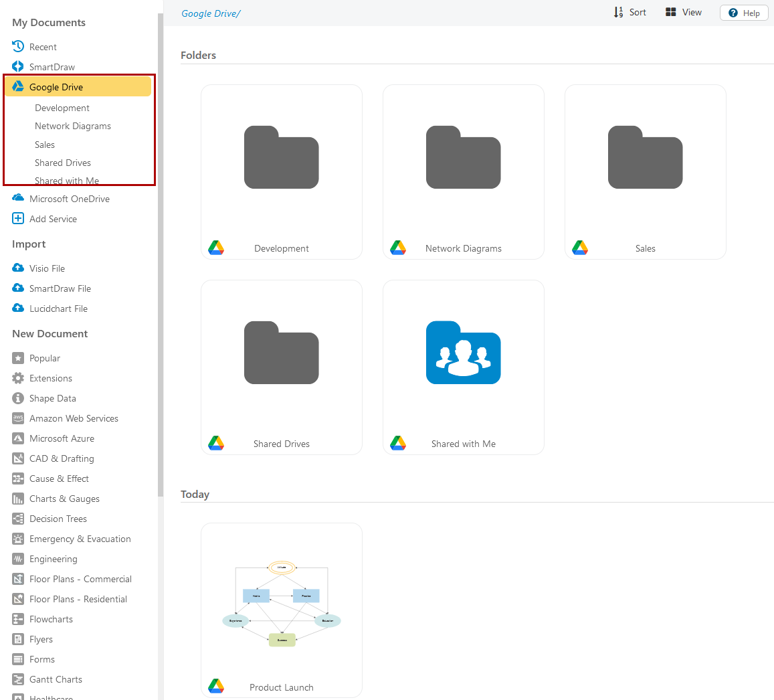Click the Google Drive breadcrumb link

tap(210, 13)
